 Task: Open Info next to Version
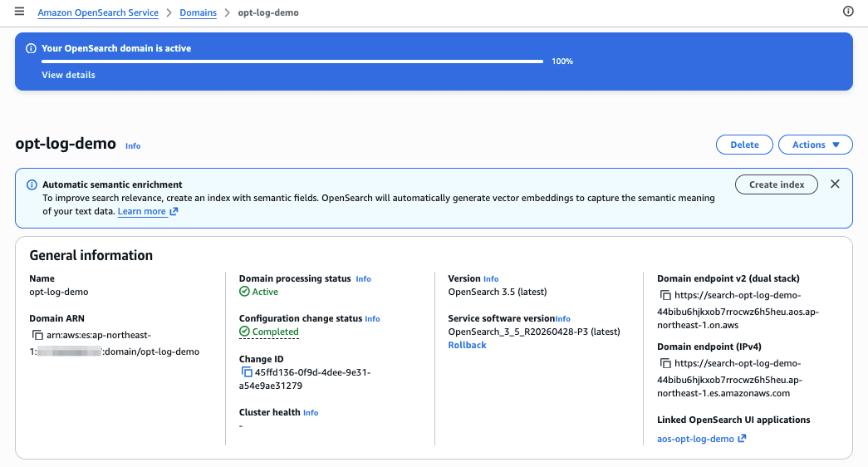click(491, 278)
